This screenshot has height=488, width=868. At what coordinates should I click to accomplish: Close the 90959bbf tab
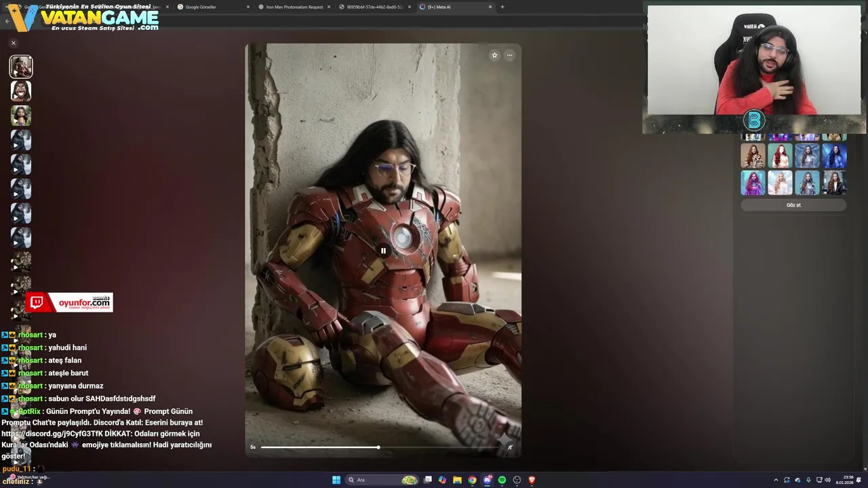410,7
